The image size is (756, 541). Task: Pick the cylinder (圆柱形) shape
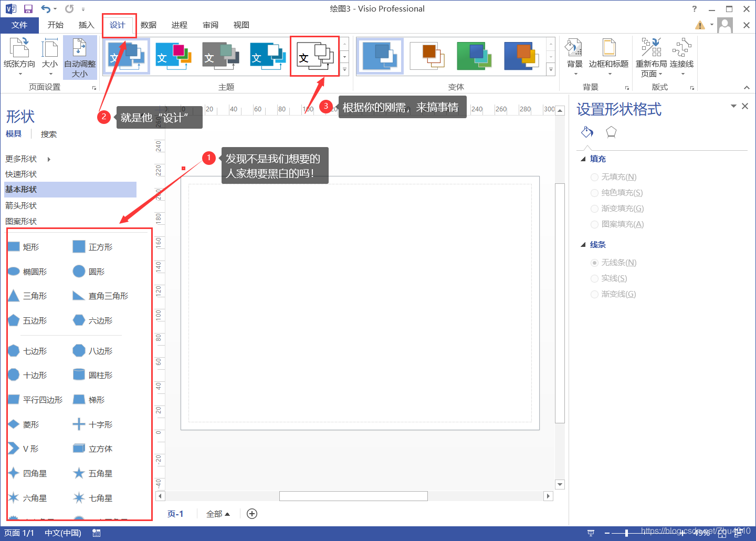click(x=92, y=375)
